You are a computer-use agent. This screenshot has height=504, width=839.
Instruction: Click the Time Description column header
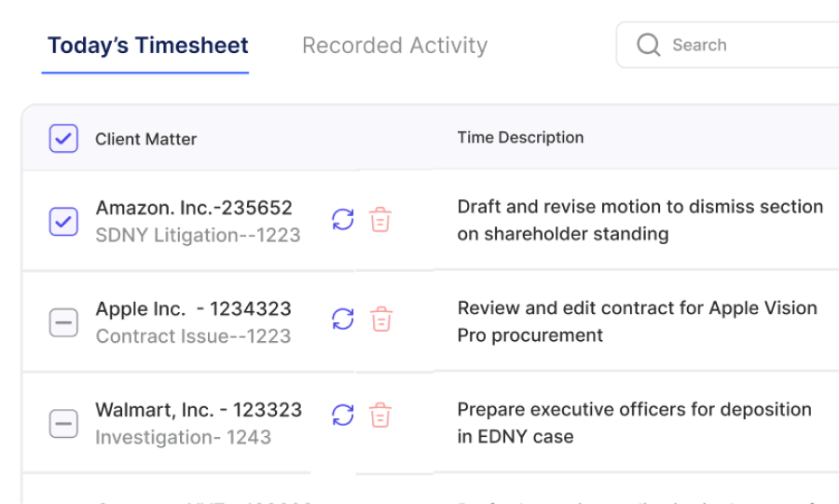(520, 138)
